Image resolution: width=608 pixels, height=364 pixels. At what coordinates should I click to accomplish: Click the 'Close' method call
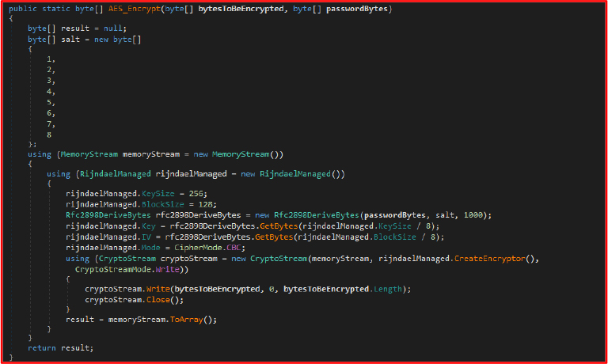point(158,301)
